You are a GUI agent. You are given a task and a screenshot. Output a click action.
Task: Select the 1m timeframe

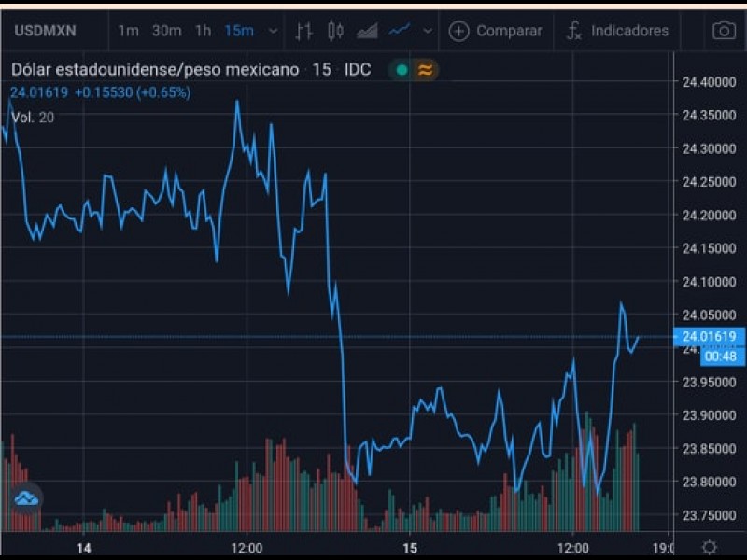[128, 31]
